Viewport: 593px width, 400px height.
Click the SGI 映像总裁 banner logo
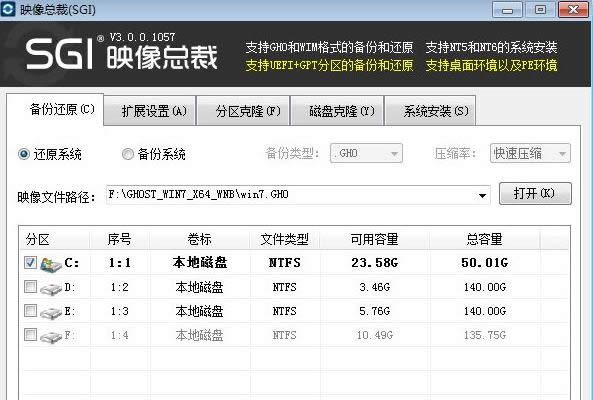click(x=122, y=54)
